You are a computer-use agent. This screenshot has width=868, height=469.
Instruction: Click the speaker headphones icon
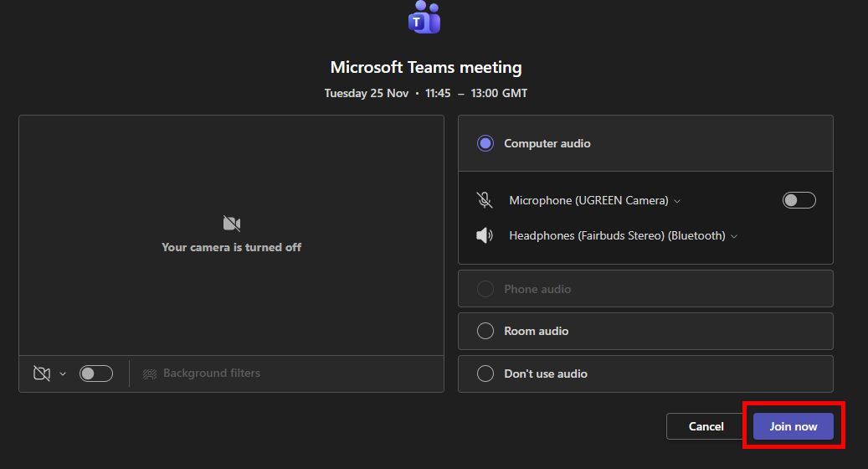(x=485, y=235)
